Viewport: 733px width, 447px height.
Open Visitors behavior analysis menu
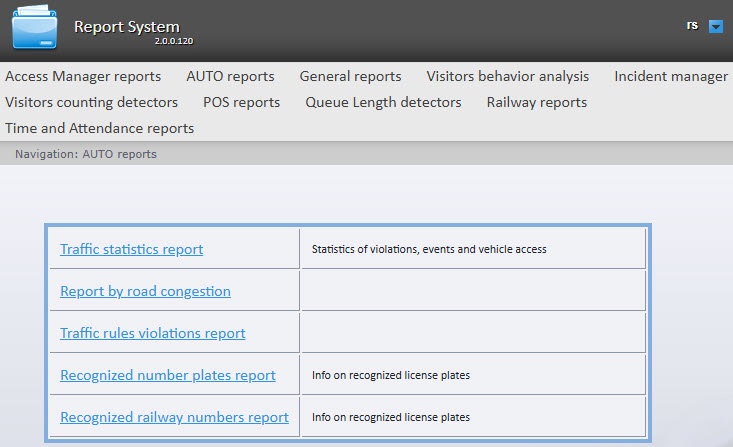508,76
